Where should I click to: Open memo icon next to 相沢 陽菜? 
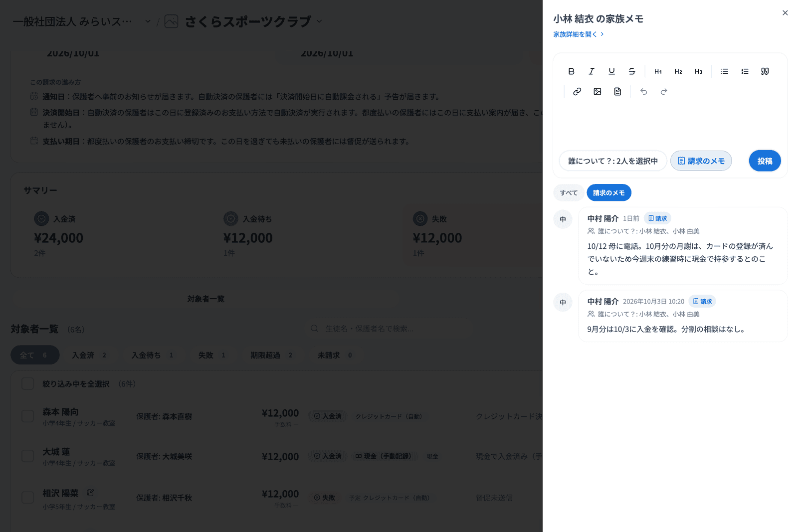coord(90,493)
